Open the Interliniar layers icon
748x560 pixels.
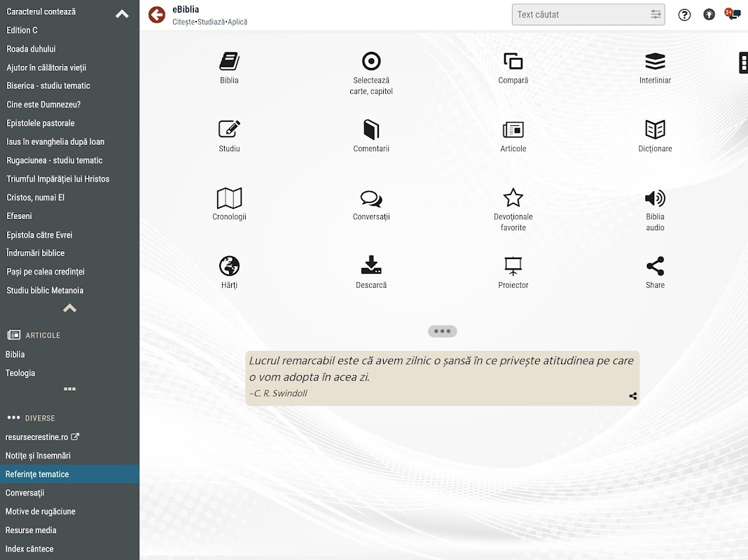[655, 61]
